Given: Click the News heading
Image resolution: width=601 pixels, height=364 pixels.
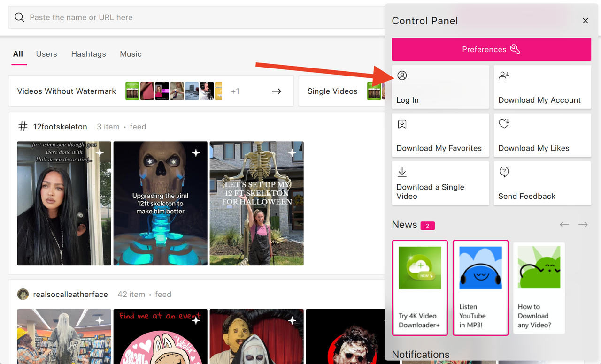Looking at the screenshot, I should click(x=405, y=225).
